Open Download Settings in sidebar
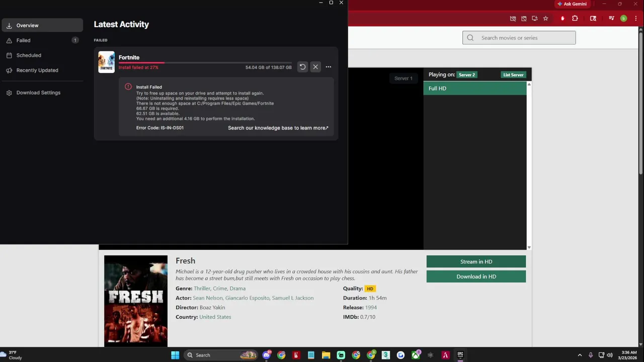Viewport: 644px width, 362px height. point(42,93)
